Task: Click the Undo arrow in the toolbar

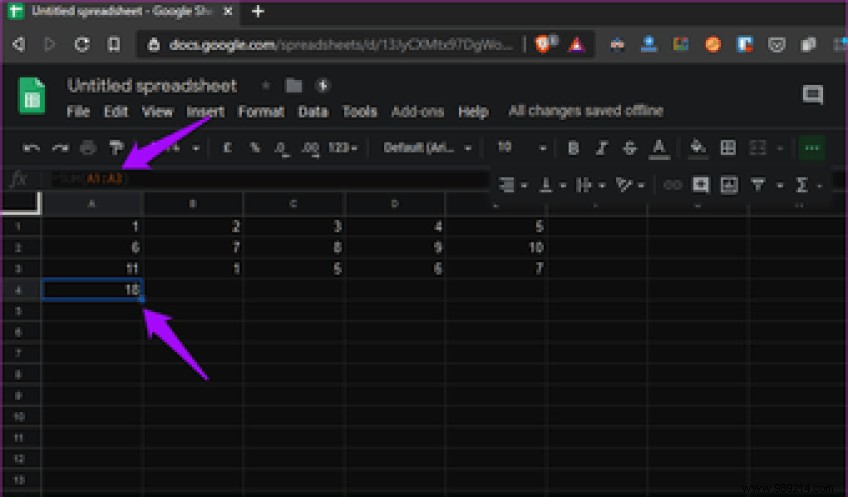Action: tap(31, 148)
